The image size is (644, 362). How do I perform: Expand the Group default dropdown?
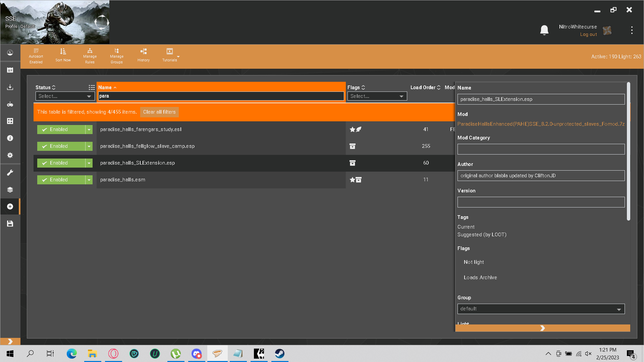coord(541,309)
